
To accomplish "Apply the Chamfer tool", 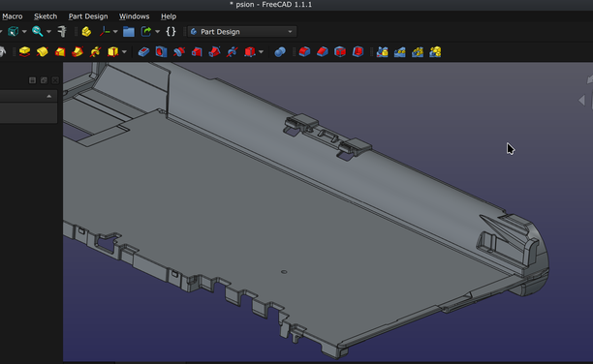I will click(x=323, y=51).
